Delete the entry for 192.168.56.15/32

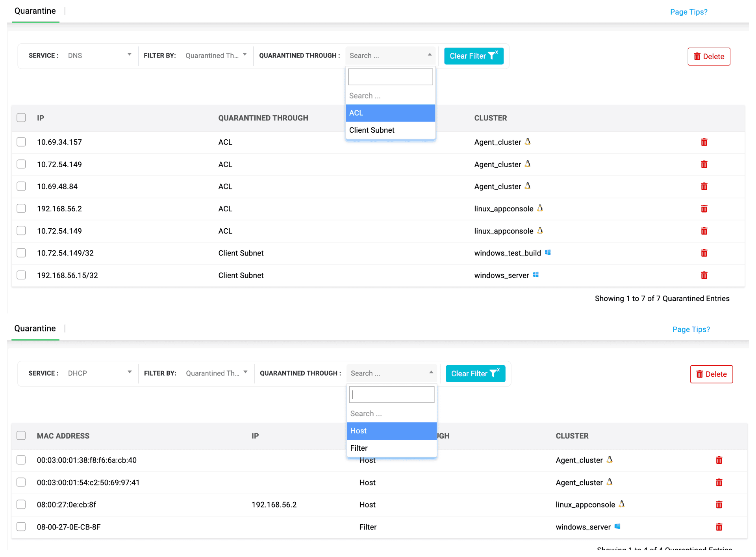pyautogui.click(x=704, y=275)
